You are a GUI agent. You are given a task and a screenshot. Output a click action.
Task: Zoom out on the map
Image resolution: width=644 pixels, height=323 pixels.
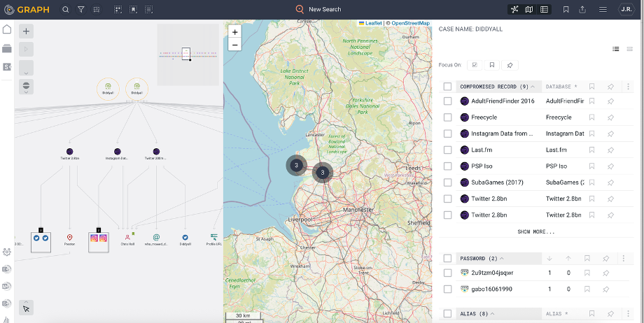click(x=234, y=45)
